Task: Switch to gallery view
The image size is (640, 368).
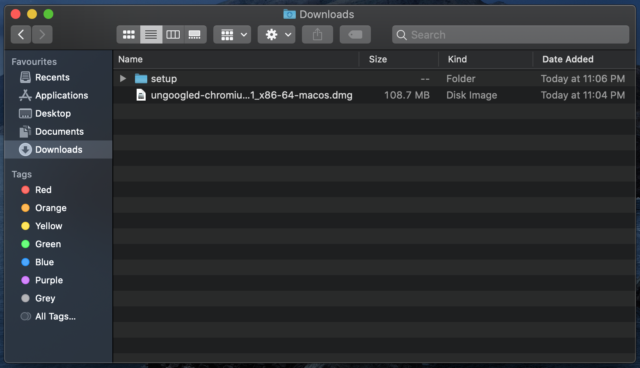Action: 195,35
